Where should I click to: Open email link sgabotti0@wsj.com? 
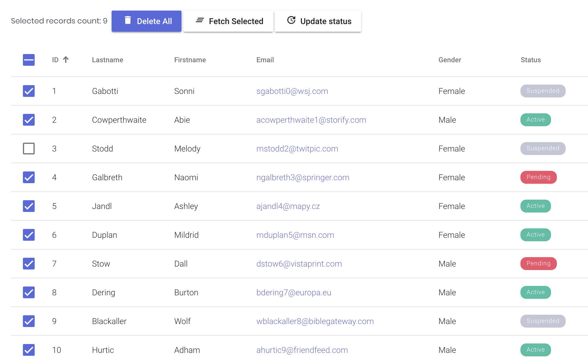tap(292, 91)
